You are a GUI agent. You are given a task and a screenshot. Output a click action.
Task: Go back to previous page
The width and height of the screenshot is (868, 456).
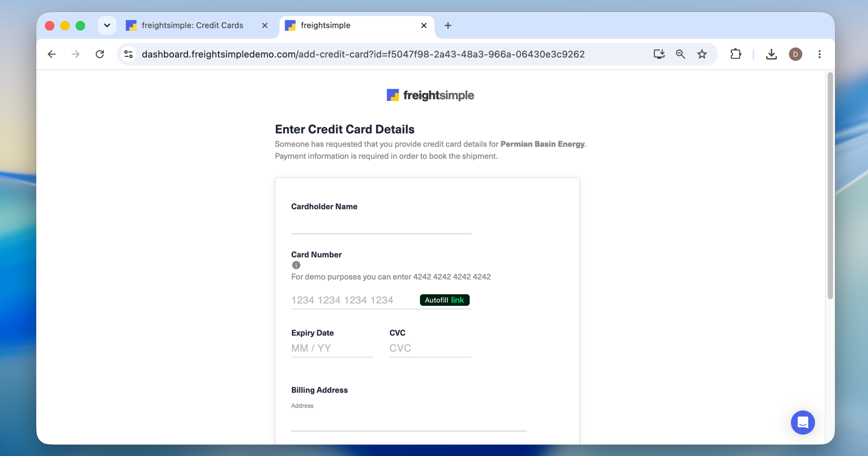pos(52,54)
